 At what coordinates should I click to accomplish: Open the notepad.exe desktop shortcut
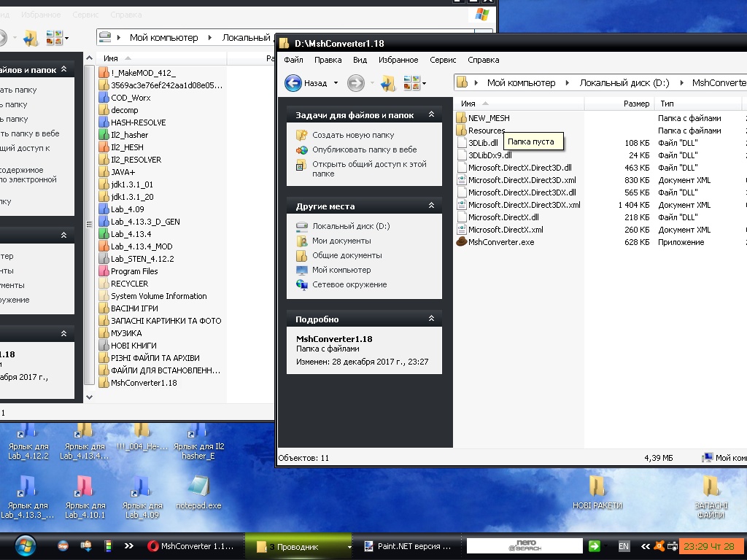(x=198, y=486)
